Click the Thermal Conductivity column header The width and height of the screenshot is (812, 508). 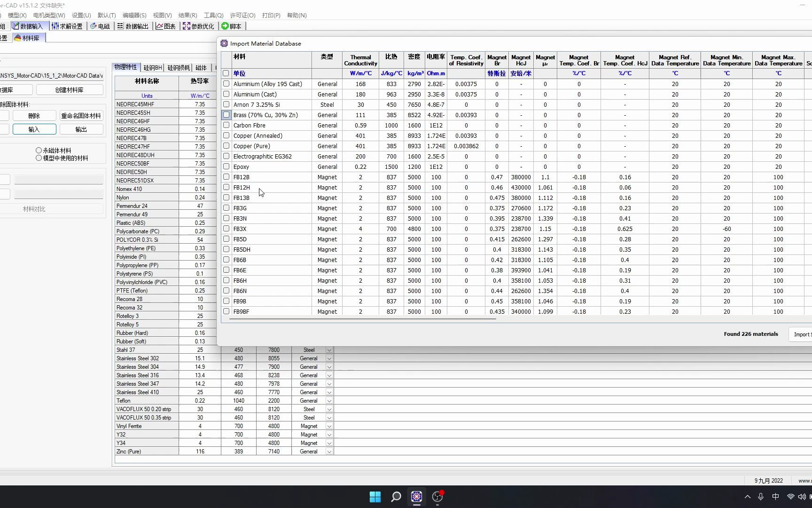pyautogui.click(x=360, y=60)
